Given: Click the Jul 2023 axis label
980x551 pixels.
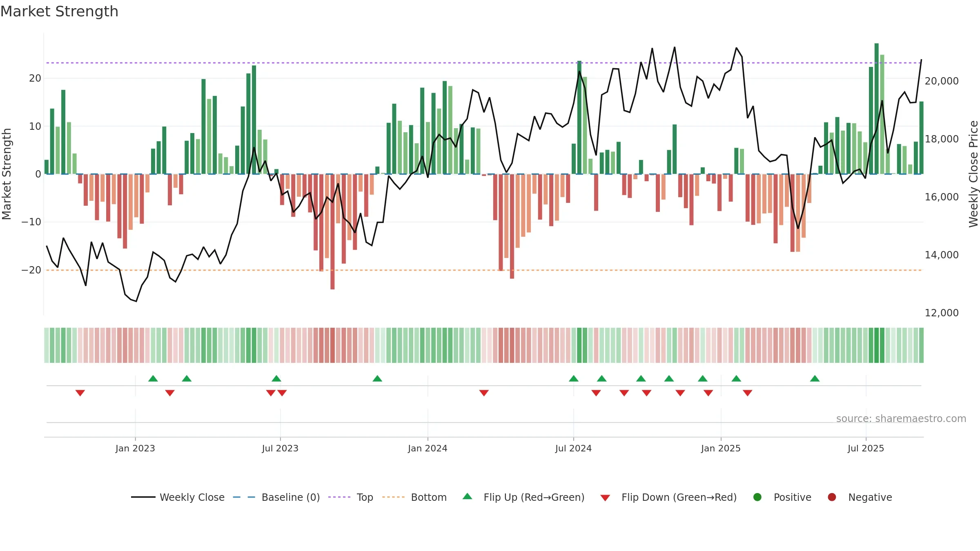Looking at the screenshot, I should pos(280,449).
